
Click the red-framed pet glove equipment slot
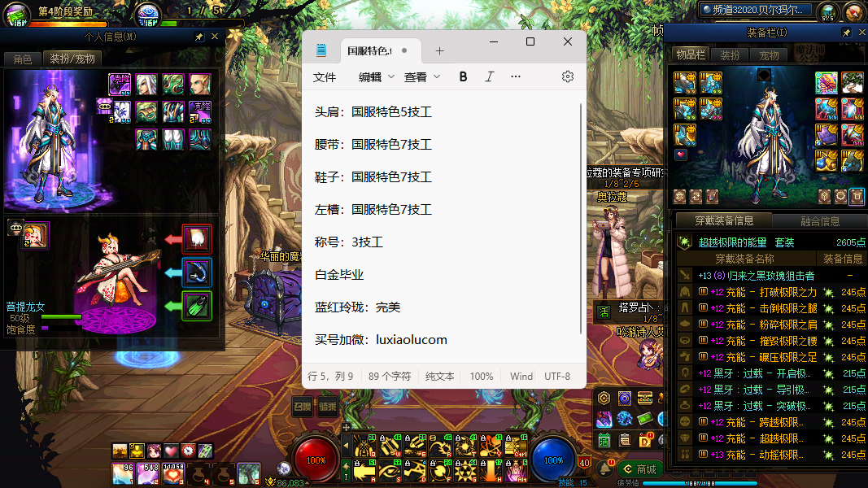point(197,239)
